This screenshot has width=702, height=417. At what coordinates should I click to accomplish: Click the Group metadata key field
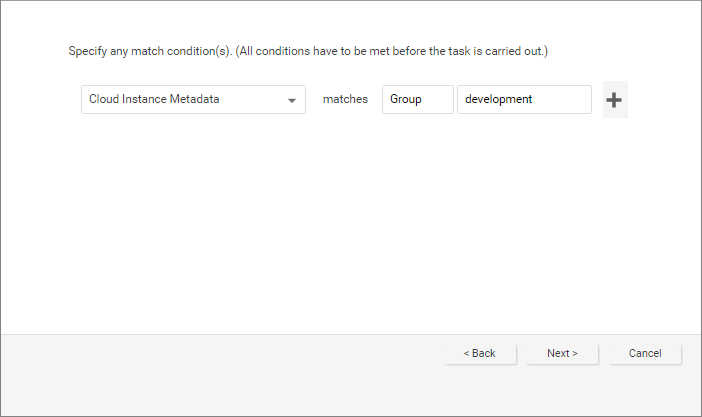[417, 100]
